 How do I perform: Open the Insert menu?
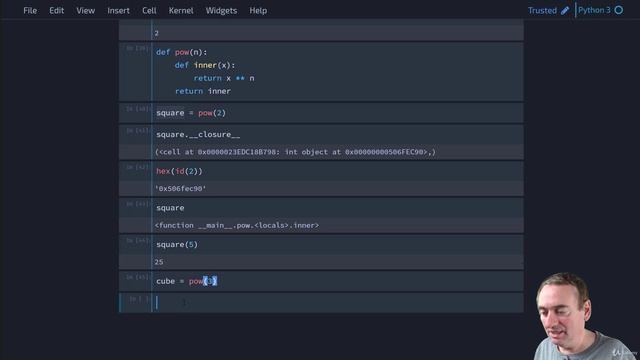(x=118, y=11)
